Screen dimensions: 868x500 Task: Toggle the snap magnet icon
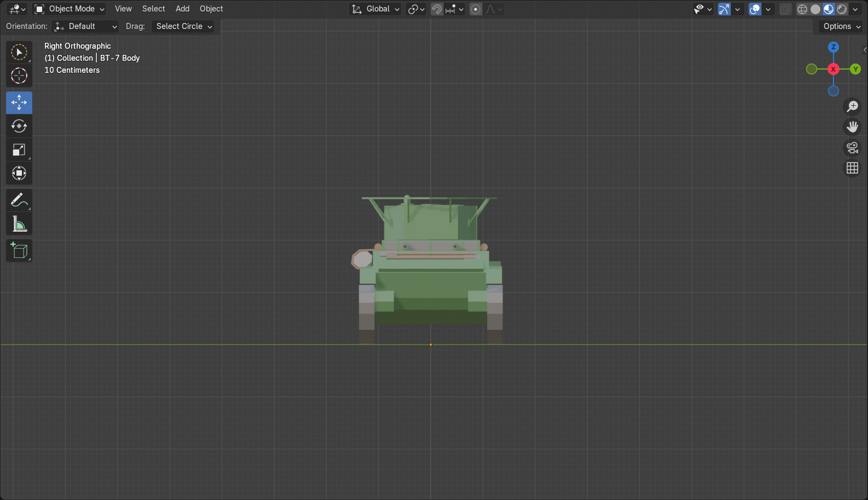437,9
